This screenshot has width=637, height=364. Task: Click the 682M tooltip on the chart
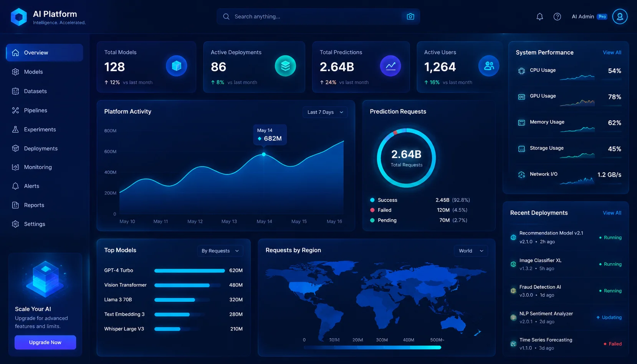pyautogui.click(x=270, y=135)
